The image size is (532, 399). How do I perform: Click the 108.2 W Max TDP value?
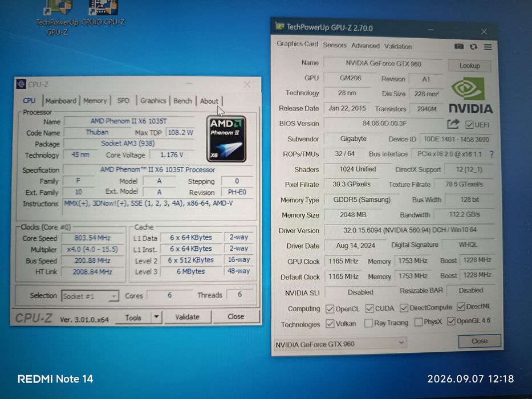coord(181,132)
